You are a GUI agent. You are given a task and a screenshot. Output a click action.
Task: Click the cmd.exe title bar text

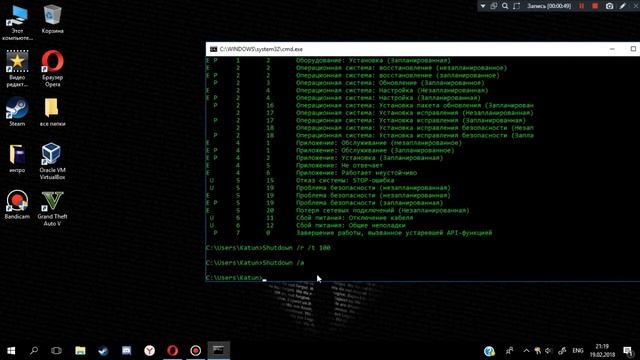[261, 49]
